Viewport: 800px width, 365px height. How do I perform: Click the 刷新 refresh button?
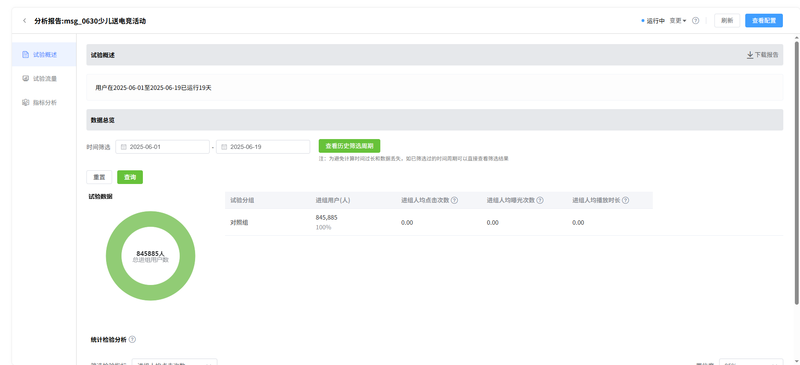pos(727,21)
